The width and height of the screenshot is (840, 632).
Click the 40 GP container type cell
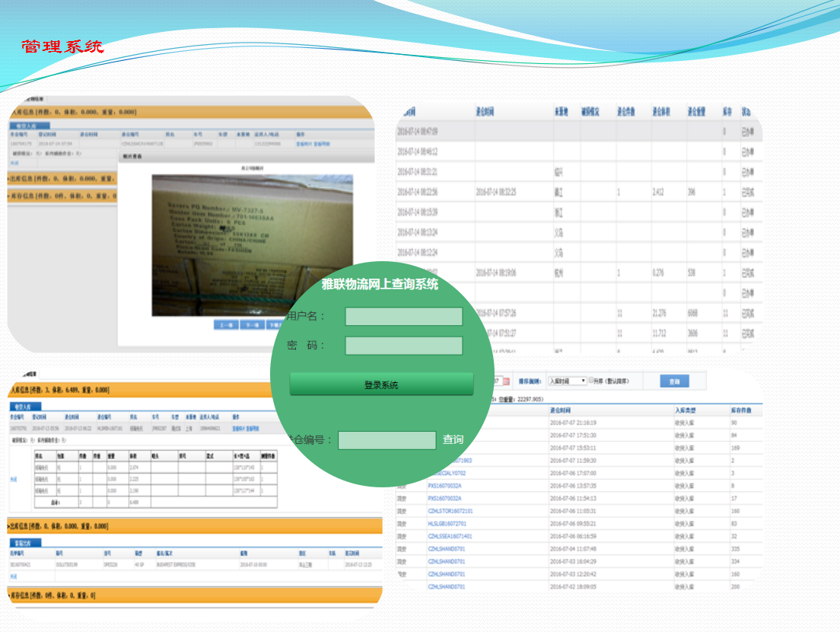[x=138, y=565]
